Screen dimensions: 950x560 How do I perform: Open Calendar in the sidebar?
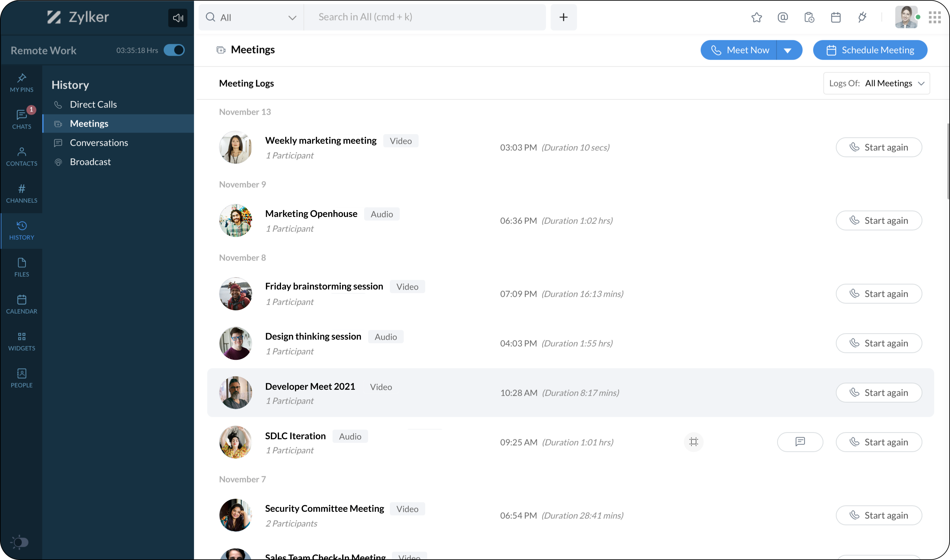(21, 304)
